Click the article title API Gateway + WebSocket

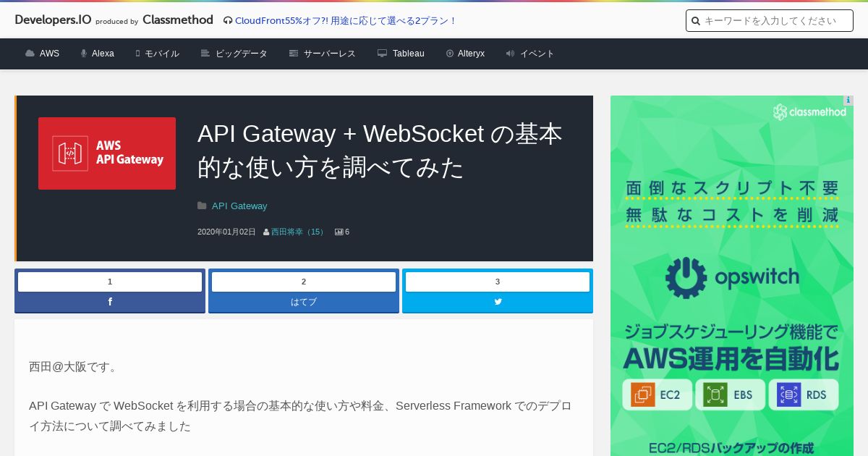380,151
